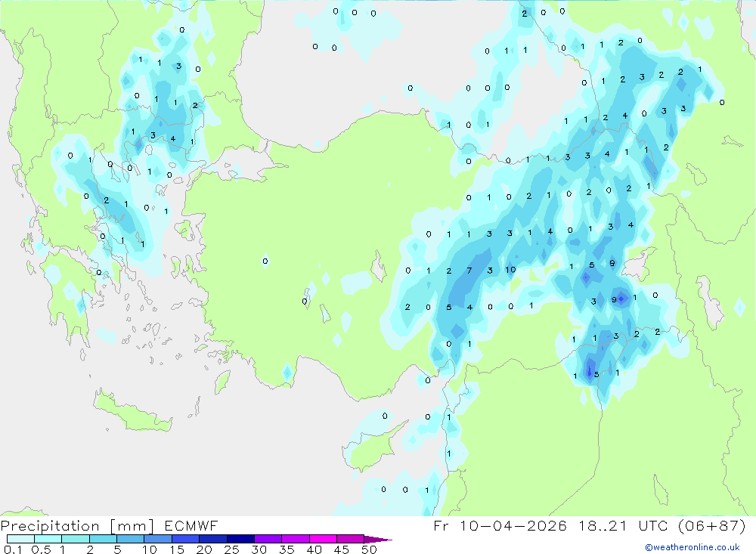Pick the 45–50 mm legend swatch

(x=351, y=539)
